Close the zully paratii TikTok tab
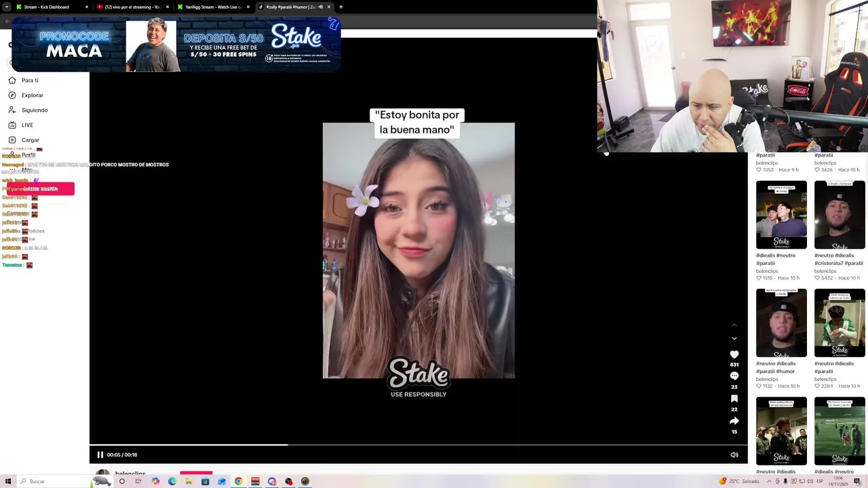The width and height of the screenshot is (868, 488). pos(329,7)
